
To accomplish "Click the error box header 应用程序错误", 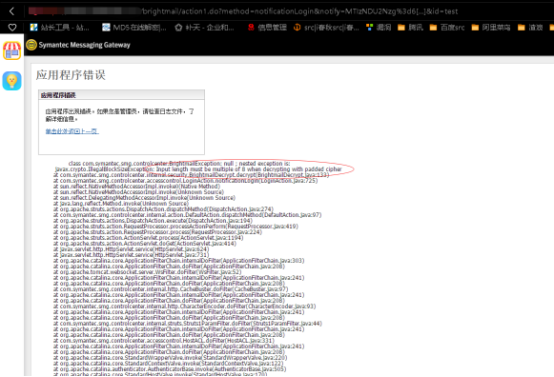I will [58, 95].
